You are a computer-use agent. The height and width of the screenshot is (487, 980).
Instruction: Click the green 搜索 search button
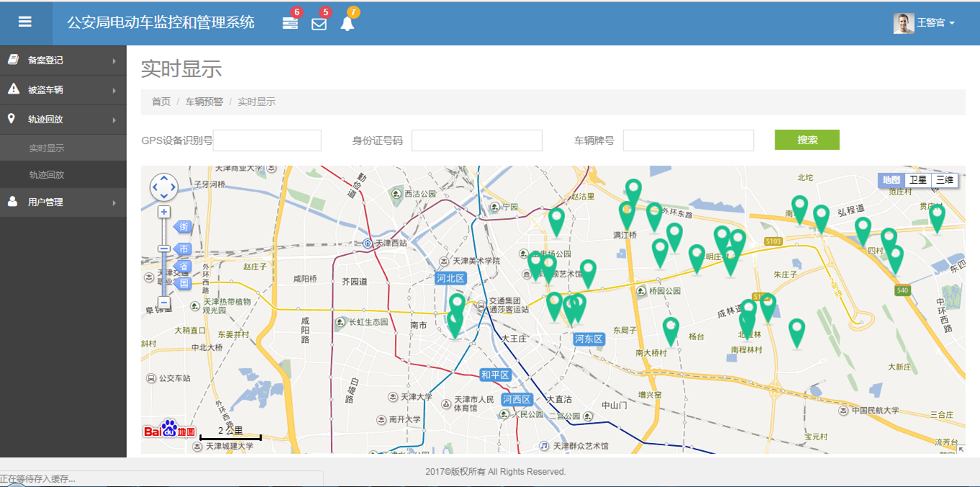pos(806,140)
